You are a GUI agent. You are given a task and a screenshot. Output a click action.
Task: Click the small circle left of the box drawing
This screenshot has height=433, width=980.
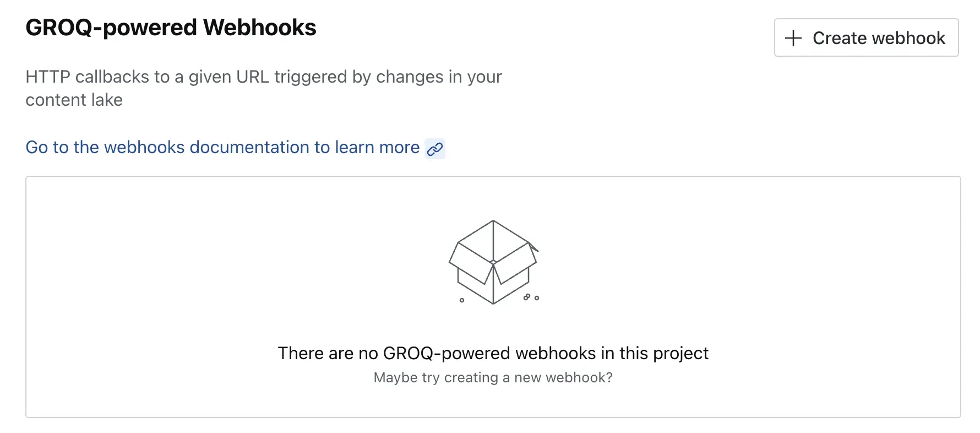(x=461, y=300)
